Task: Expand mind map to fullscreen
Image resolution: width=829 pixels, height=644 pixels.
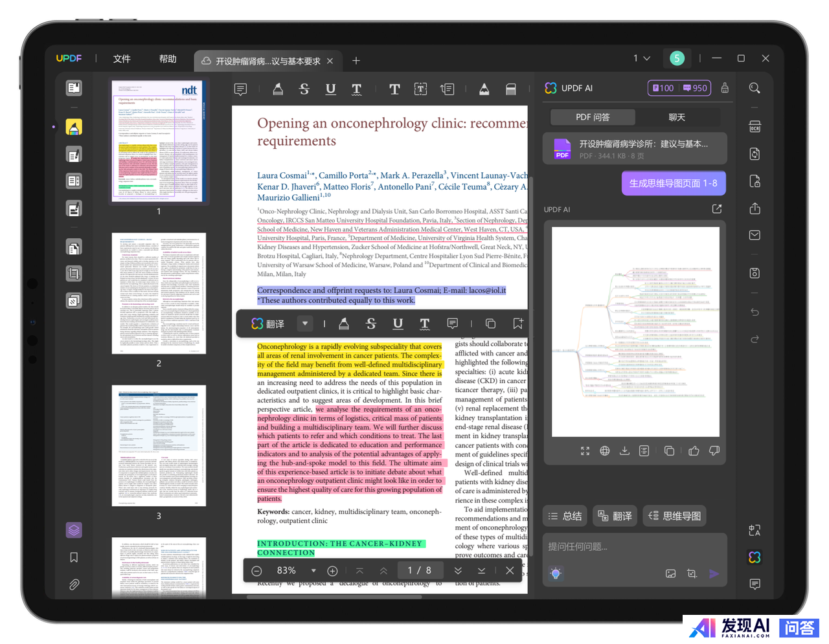Action: tap(585, 451)
